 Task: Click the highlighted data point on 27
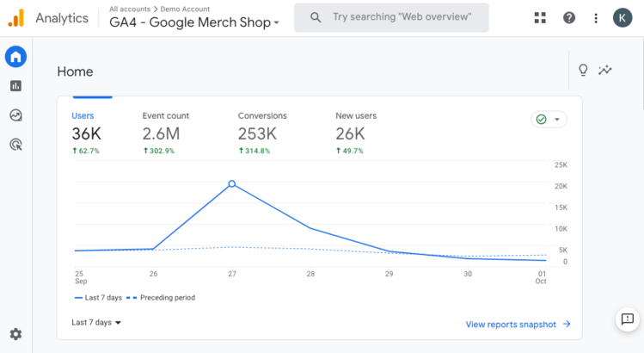[x=232, y=184]
